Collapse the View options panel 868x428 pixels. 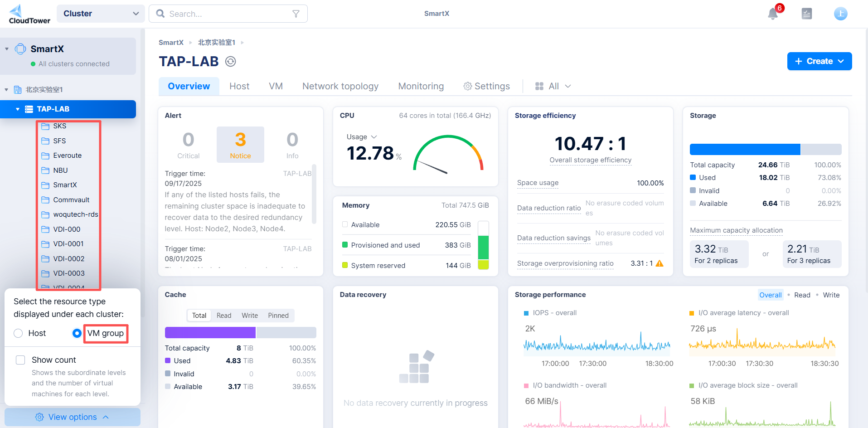(x=73, y=417)
